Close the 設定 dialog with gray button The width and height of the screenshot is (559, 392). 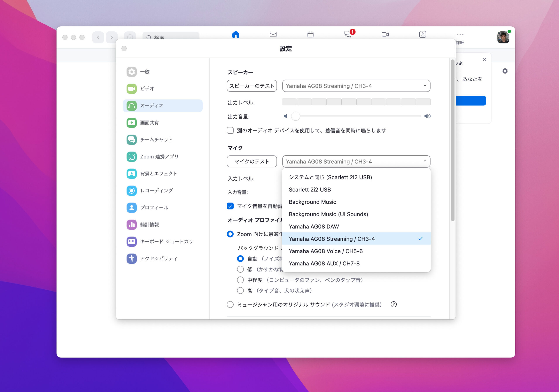124,48
